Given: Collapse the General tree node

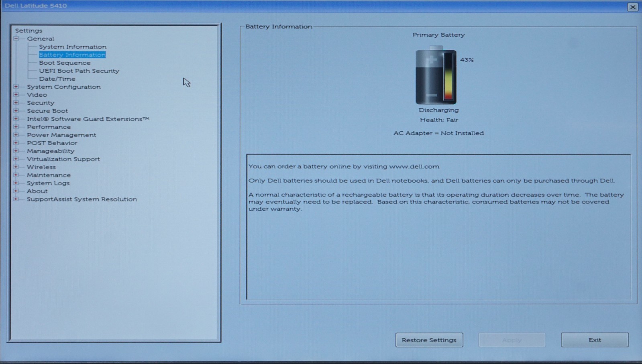Looking at the screenshot, I should [x=16, y=39].
